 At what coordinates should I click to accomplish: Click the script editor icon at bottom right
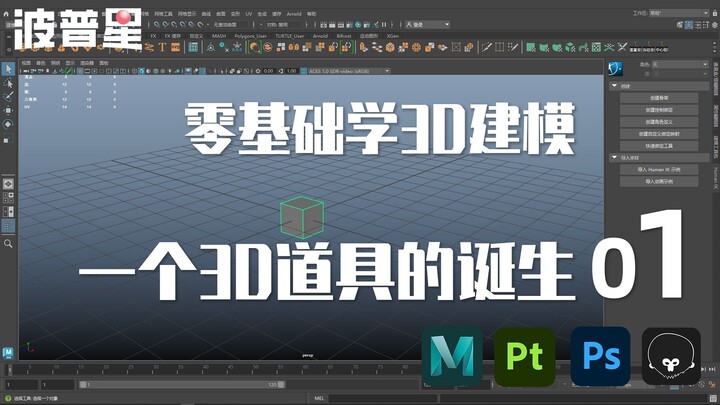[x=713, y=398]
